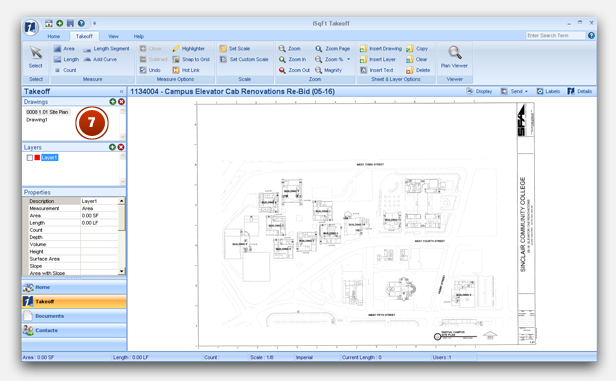The width and height of the screenshot is (616, 381).
Task: Open the Help ribbon tab
Action: [139, 36]
